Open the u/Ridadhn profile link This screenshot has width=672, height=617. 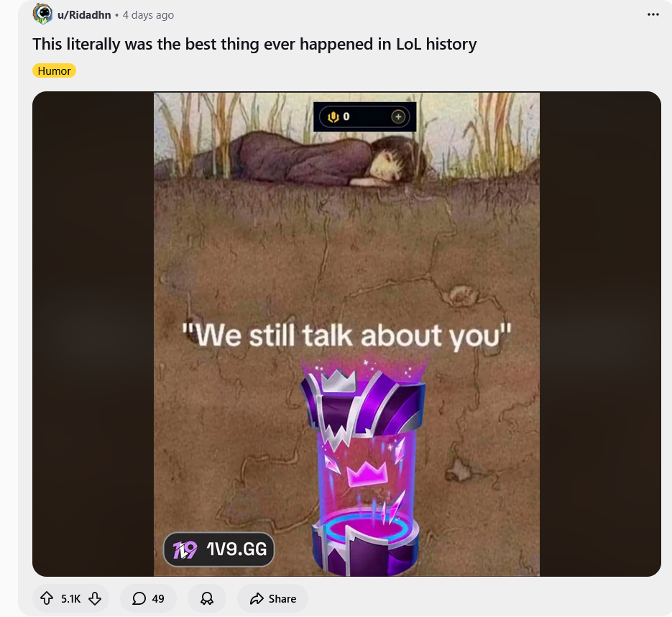click(x=84, y=15)
